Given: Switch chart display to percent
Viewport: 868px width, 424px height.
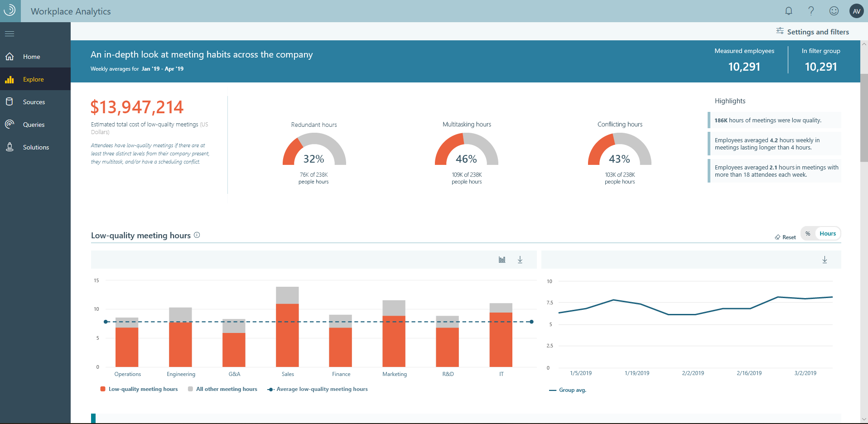Looking at the screenshot, I should 808,234.
